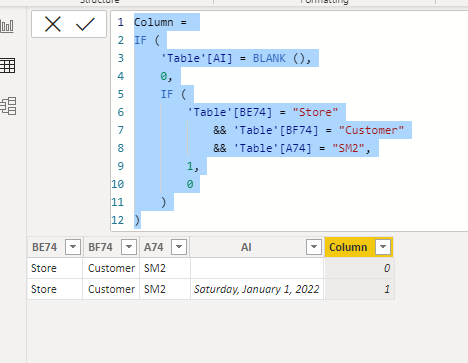Viewport: 468px width, 363px height.
Task: Switch to Data table view icon
Action: click(x=7, y=65)
